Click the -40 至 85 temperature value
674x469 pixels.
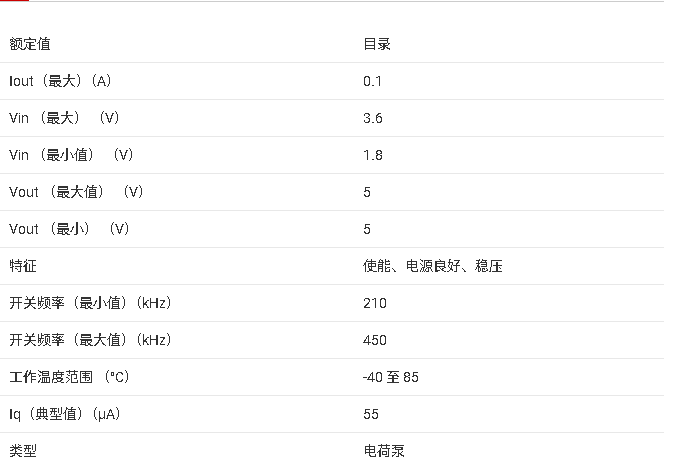tap(390, 377)
